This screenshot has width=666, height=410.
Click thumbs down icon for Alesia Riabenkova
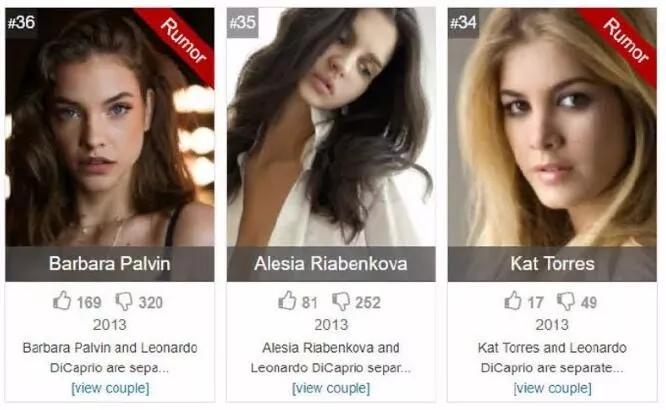(341, 302)
